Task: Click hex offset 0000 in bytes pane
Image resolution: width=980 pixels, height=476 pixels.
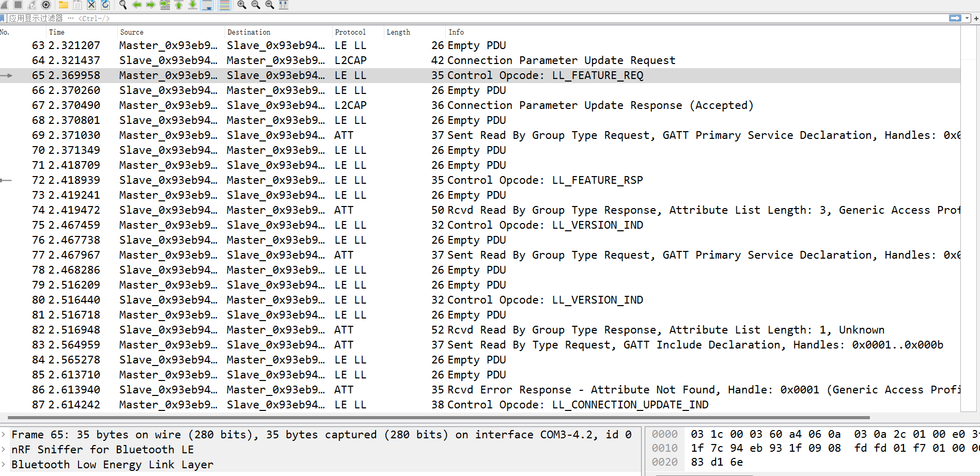Action: 664,434
